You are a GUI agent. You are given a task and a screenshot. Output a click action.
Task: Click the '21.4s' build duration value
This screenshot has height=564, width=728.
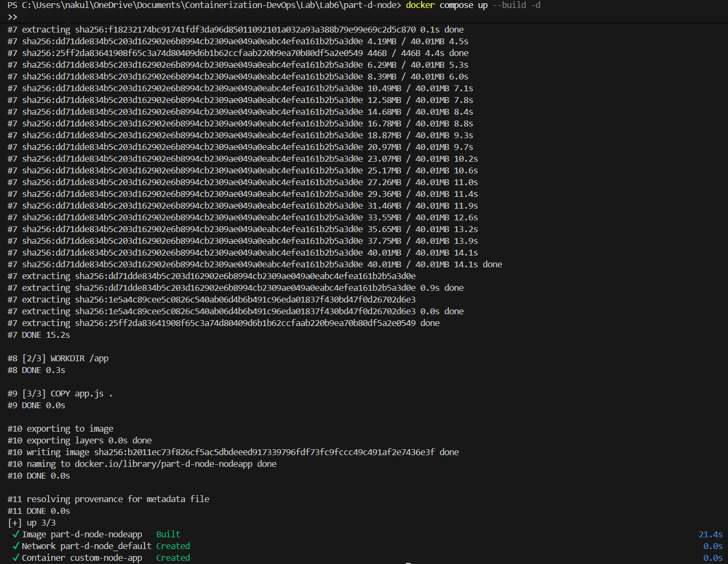710,534
